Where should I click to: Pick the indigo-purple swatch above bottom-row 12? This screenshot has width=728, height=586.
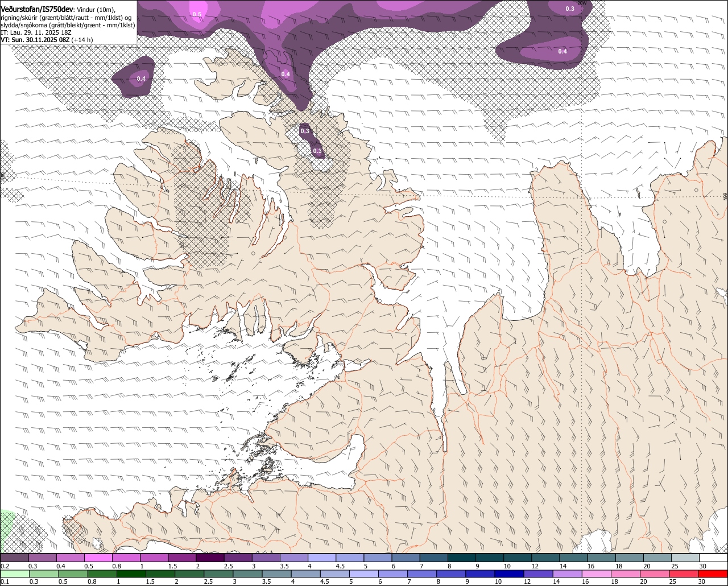[x=538, y=573]
